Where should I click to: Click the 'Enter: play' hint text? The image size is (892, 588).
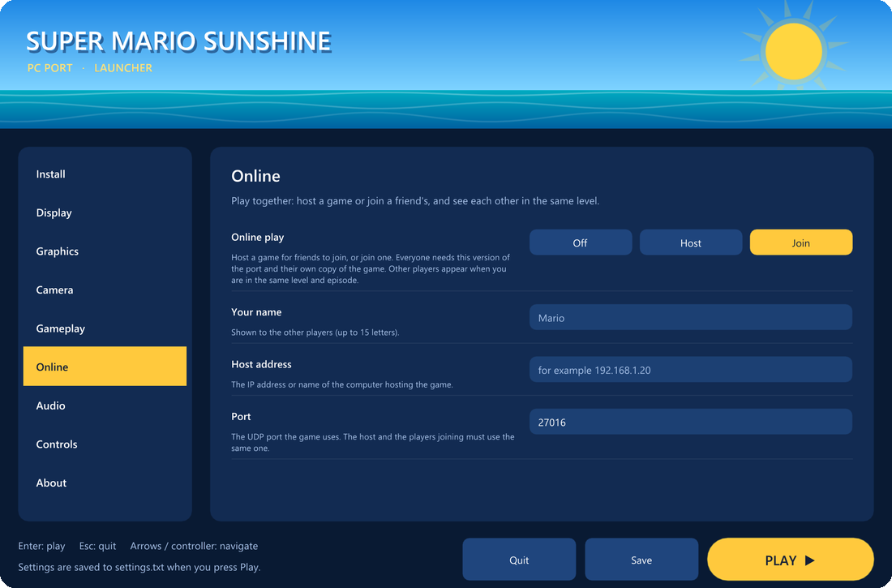pyautogui.click(x=41, y=546)
